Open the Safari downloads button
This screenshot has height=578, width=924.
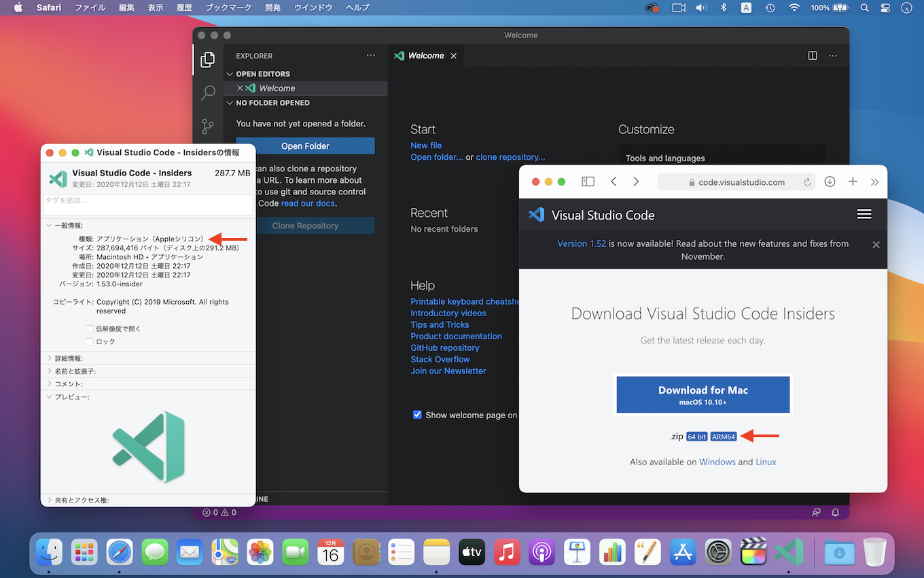point(830,182)
